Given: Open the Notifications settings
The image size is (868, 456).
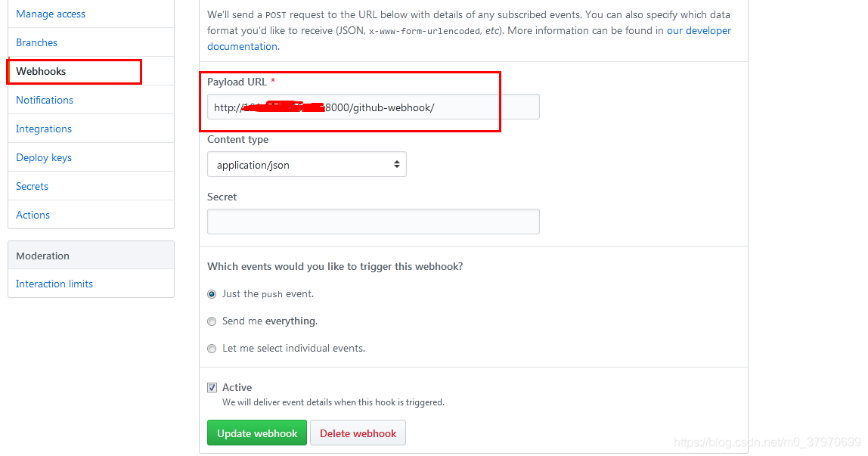Looking at the screenshot, I should [44, 100].
